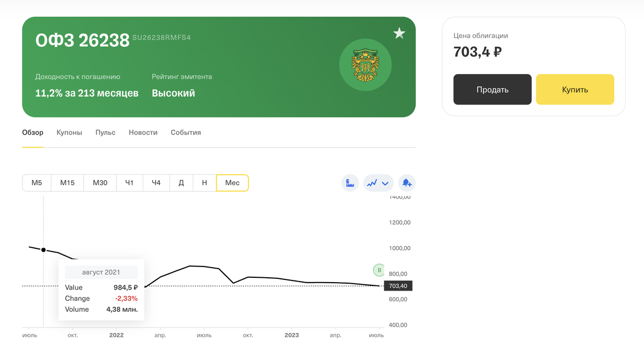Click the 703,40 price marker on the axis

[398, 286]
